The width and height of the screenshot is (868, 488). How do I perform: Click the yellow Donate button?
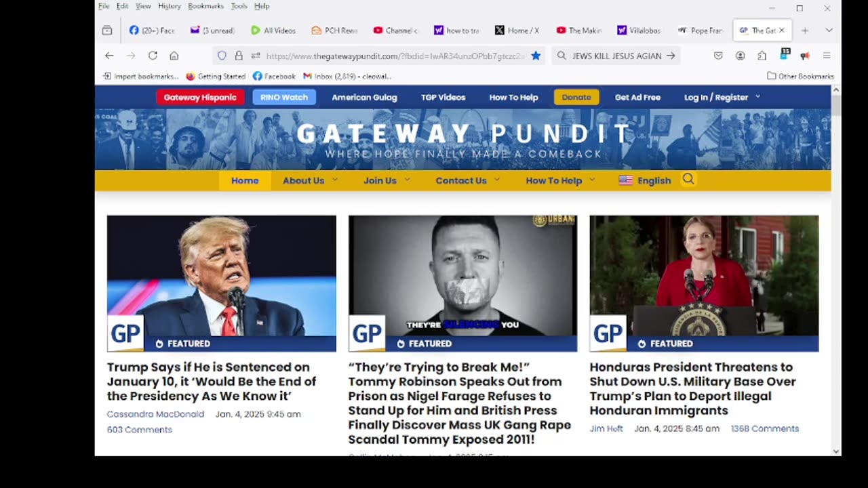(x=576, y=97)
